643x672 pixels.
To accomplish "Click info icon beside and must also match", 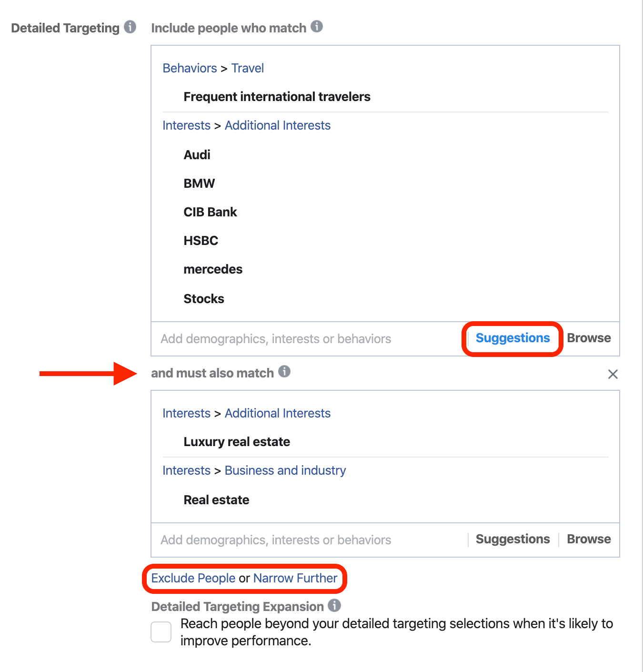I will [284, 371].
